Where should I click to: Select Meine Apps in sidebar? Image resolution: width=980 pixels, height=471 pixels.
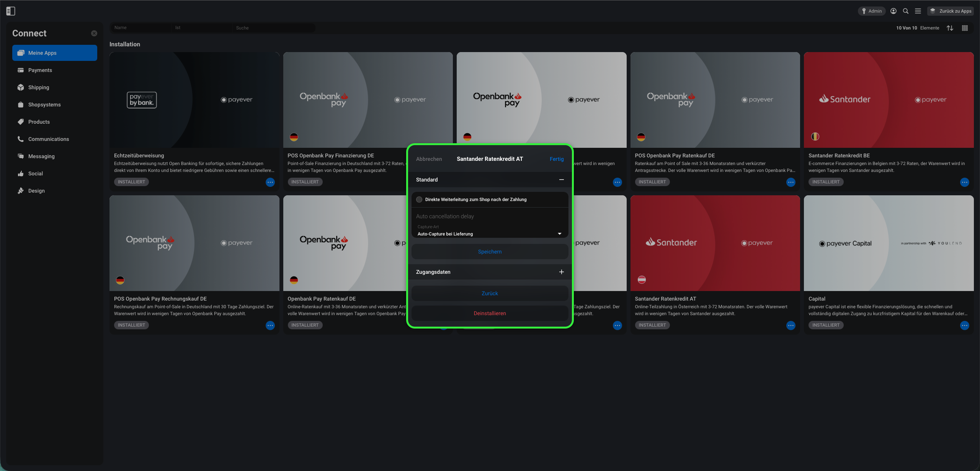tap(55, 53)
